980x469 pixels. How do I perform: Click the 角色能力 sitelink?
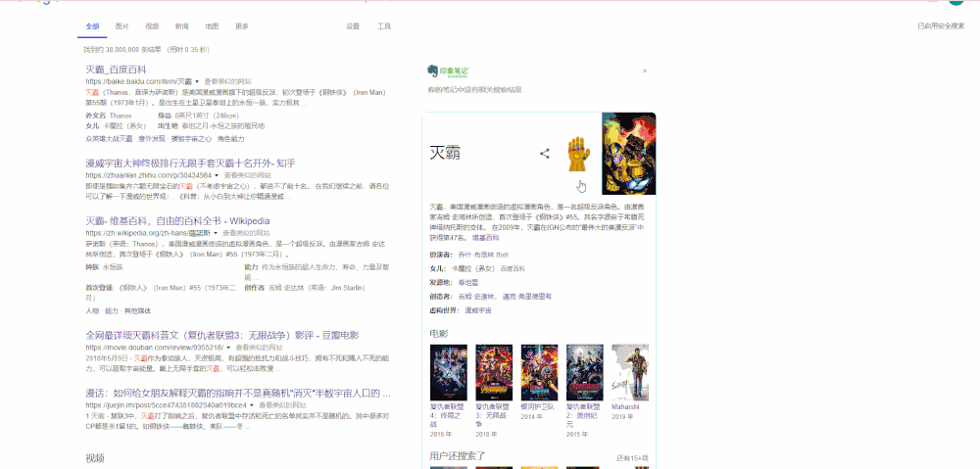click(230, 139)
